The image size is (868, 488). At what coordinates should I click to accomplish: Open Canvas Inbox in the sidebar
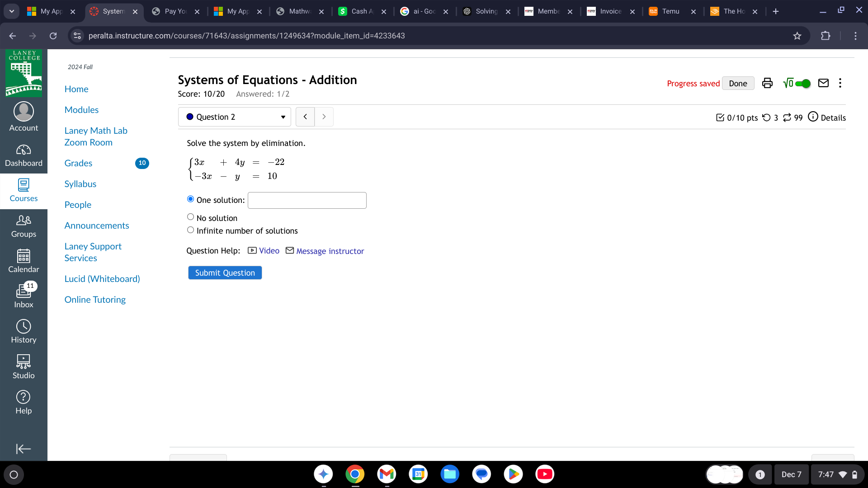tap(24, 295)
